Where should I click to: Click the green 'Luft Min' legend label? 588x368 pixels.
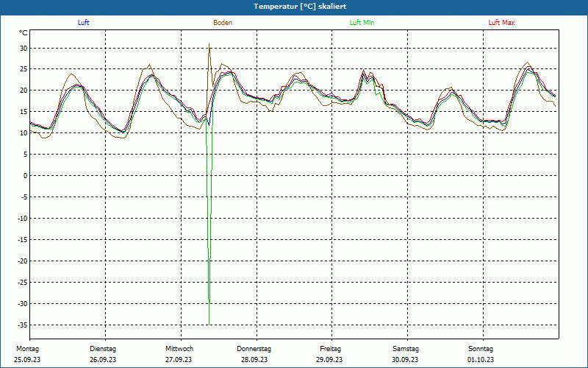click(362, 23)
